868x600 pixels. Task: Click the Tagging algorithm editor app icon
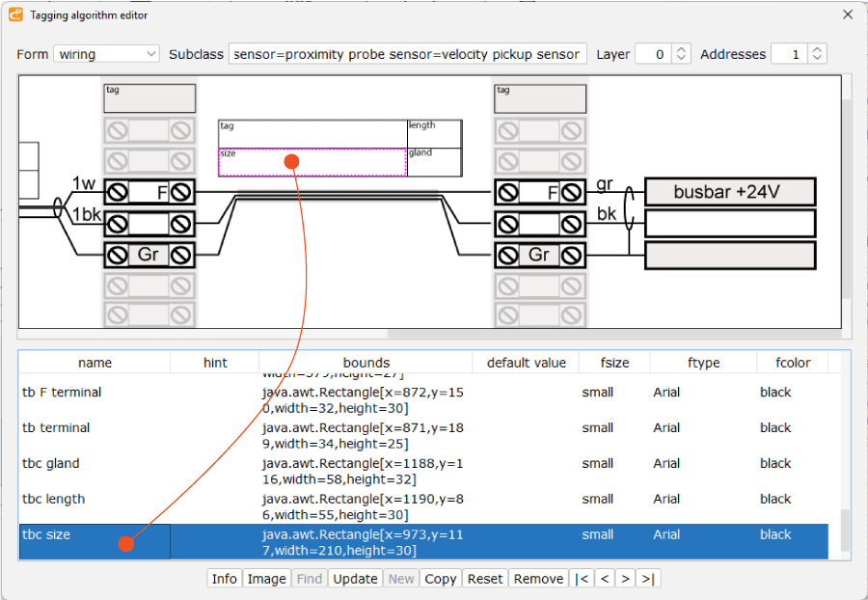[16, 14]
